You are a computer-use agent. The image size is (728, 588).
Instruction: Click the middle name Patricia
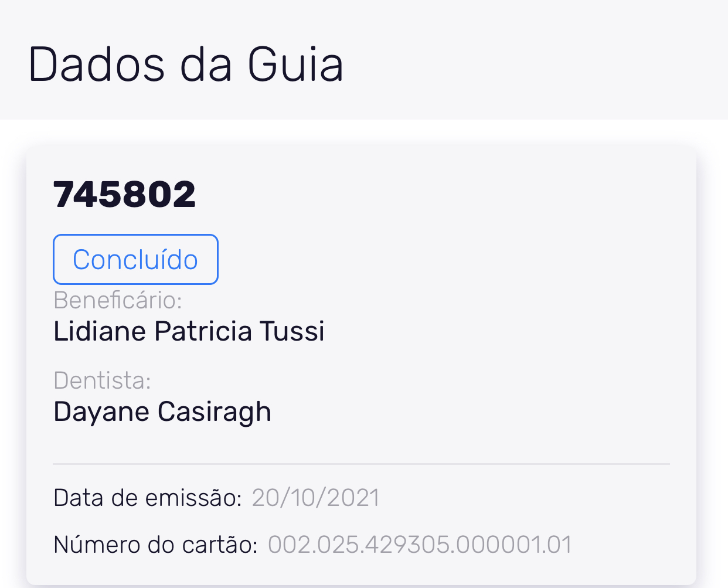click(203, 331)
